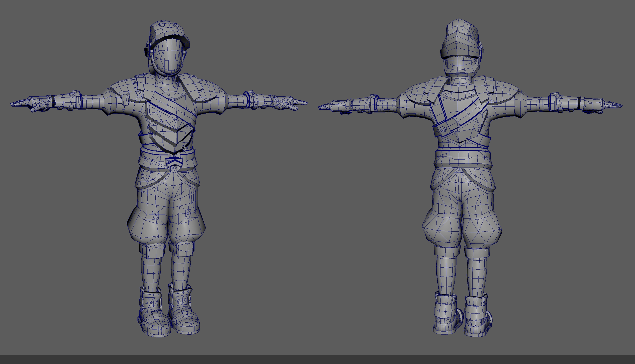Screen dimensions: 635x364
Task: Click the dark bar at the viewport bottom
Action: (x=317, y=359)
